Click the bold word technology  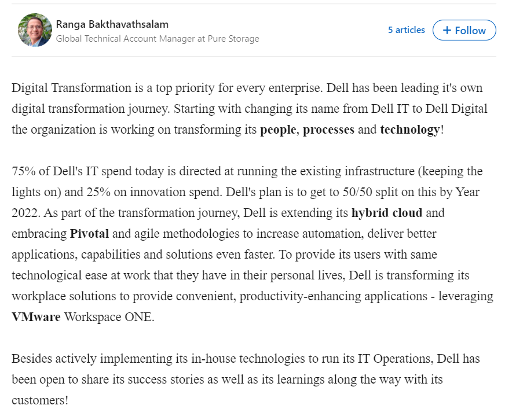[409, 130]
